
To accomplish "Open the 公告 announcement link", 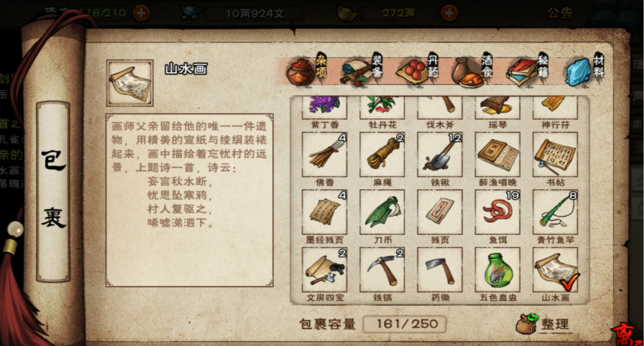I will (x=560, y=13).
